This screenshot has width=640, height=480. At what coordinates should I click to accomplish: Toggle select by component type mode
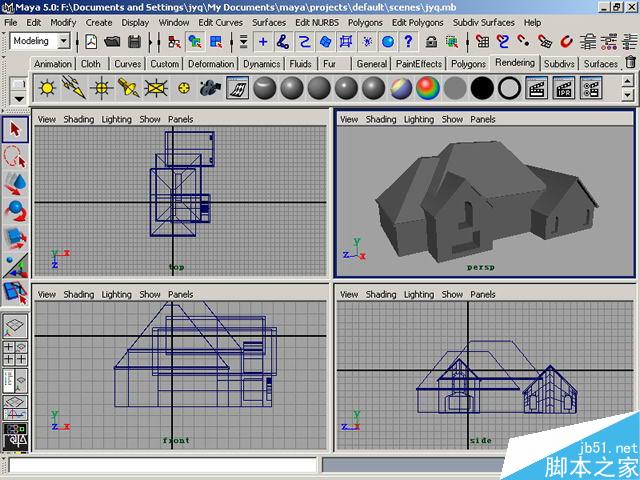pos(216,42)
